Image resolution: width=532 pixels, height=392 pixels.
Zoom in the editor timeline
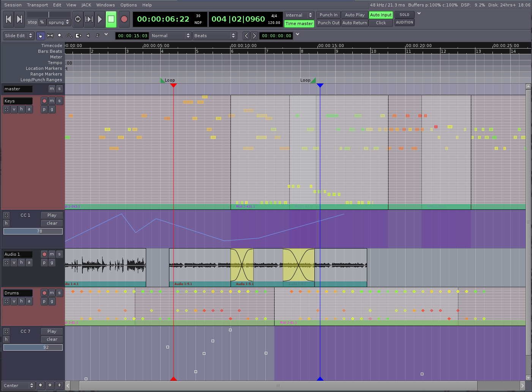pos(50,385)
